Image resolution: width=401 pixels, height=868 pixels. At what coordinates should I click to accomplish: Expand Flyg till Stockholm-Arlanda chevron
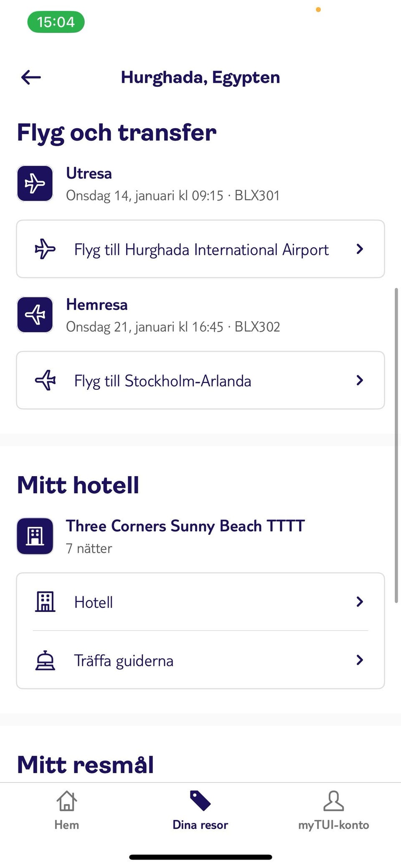[x=359, y=380]
